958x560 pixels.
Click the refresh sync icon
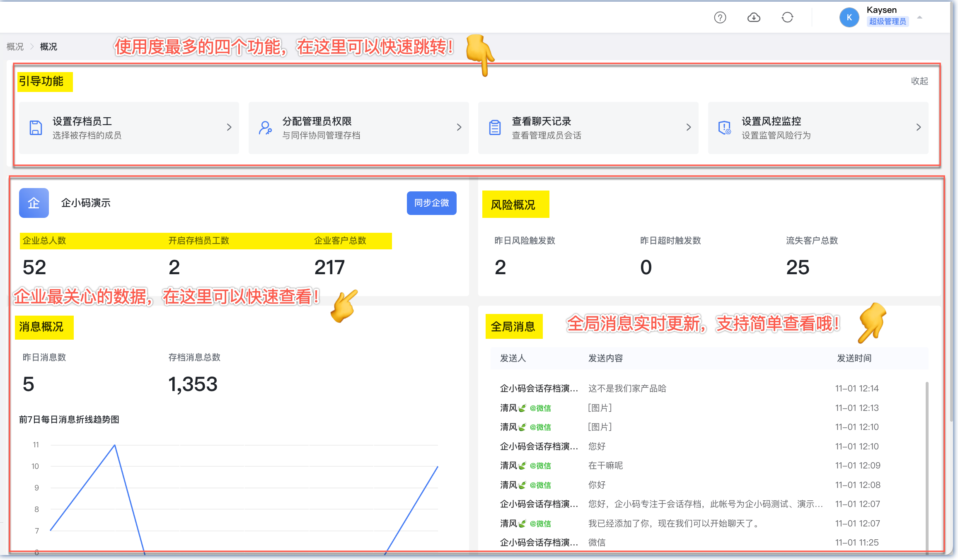coord(787,17)
